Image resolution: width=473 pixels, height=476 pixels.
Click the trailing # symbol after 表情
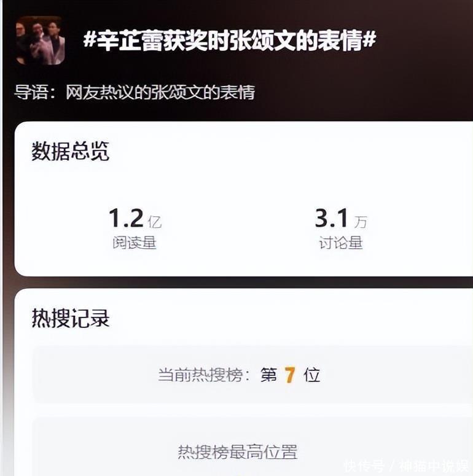369,39
